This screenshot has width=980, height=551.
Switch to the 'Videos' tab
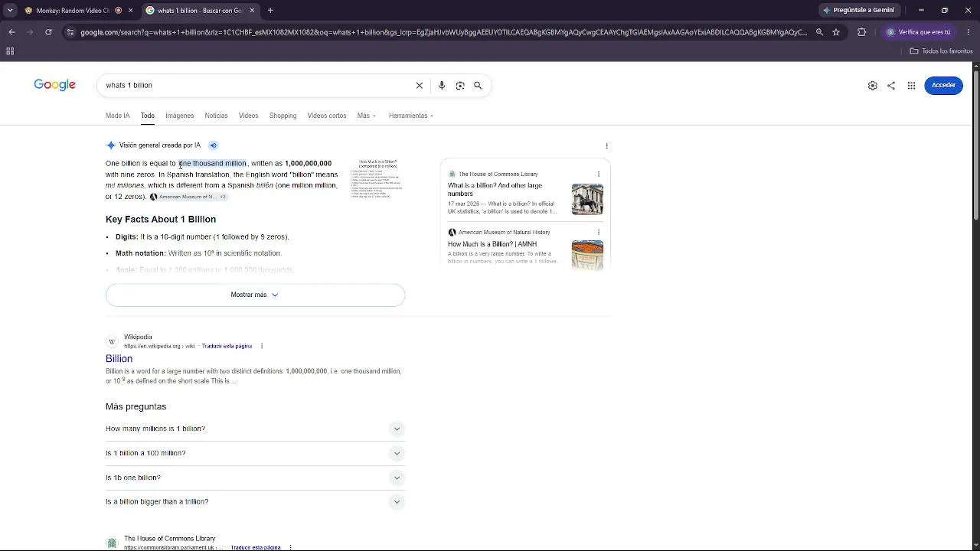click(x=248, y=116)
